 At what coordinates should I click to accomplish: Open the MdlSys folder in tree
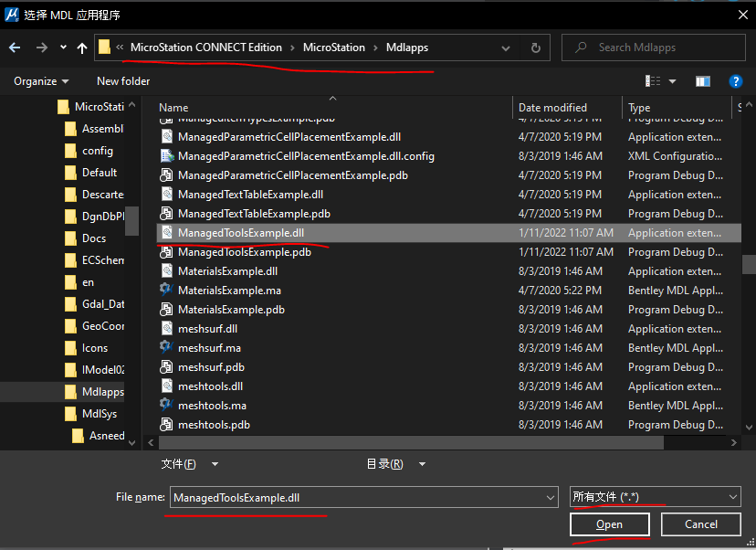pyautogui.click(x=91, y=414)
